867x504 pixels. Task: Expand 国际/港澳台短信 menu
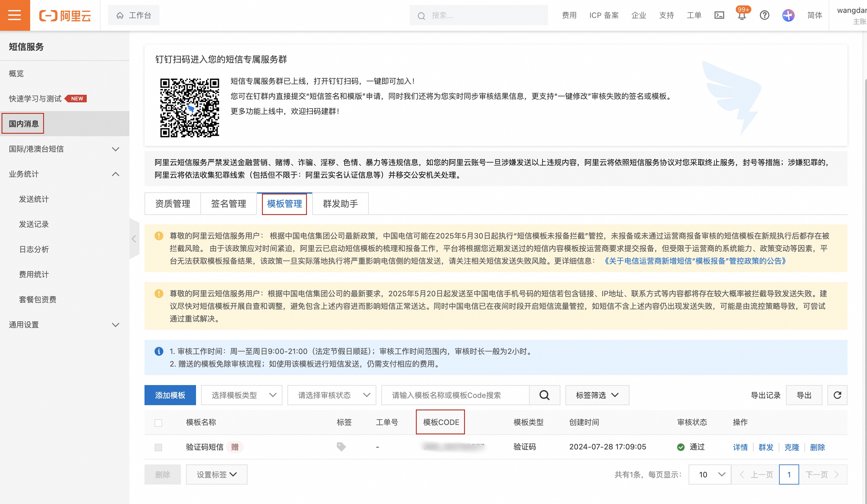click(65, 149)
